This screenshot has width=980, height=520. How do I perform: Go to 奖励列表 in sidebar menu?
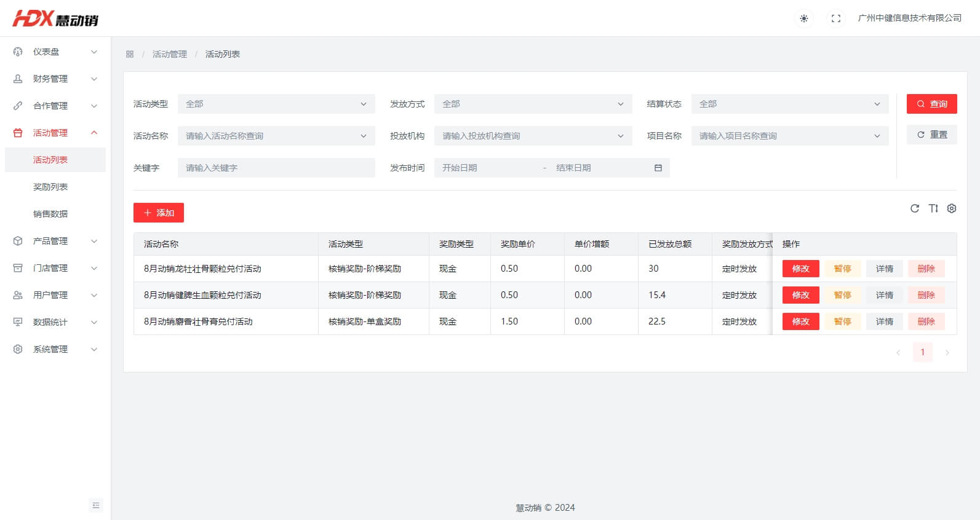50,187
